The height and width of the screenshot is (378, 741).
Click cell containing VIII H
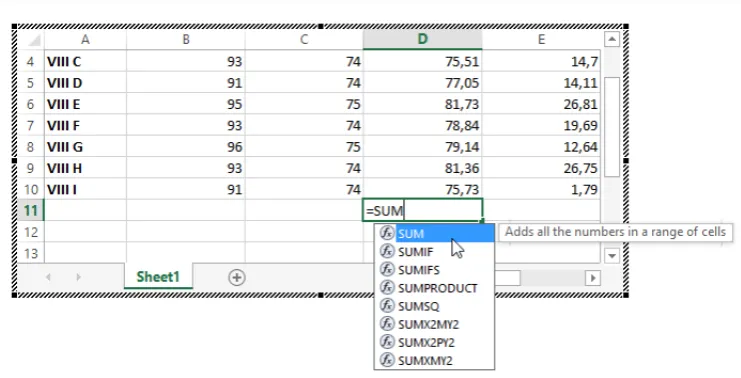click(85, 168)
